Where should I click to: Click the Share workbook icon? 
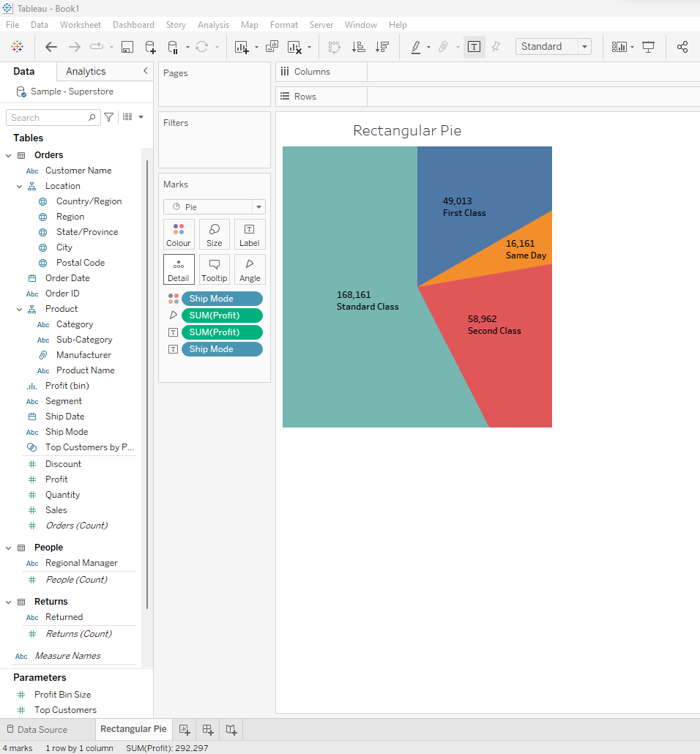pyautogui.click(x=682, y=47)
